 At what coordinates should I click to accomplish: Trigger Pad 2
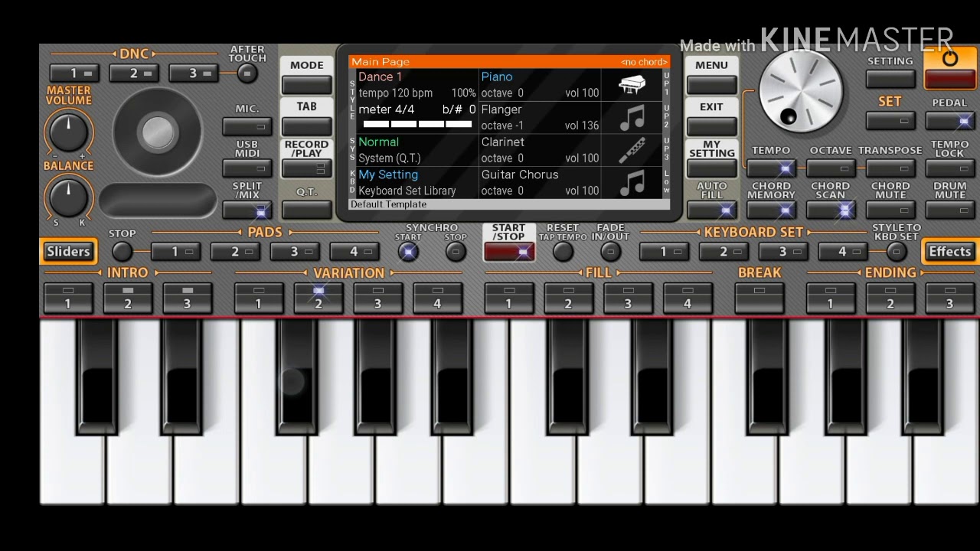(x=235, y=252)
